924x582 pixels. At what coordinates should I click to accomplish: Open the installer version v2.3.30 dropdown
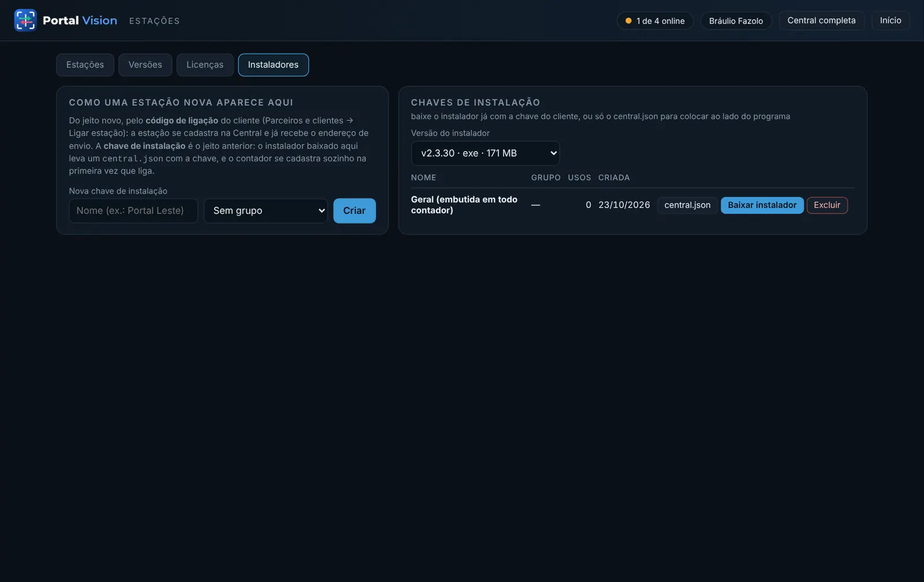(485, 153)
